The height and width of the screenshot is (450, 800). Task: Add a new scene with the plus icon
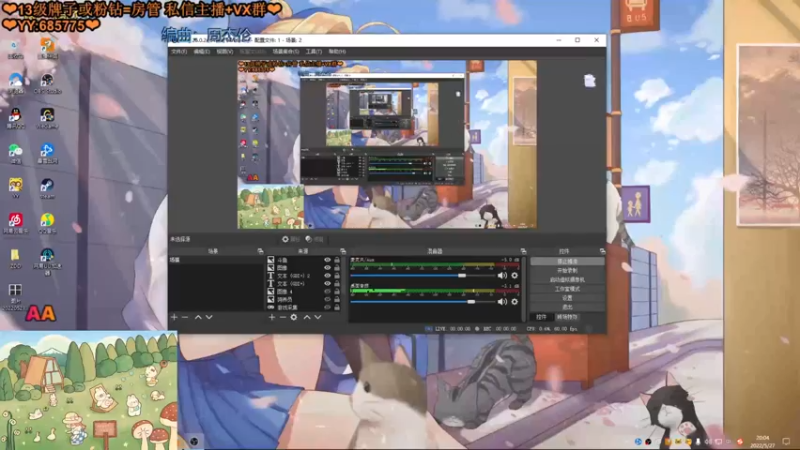174,317
